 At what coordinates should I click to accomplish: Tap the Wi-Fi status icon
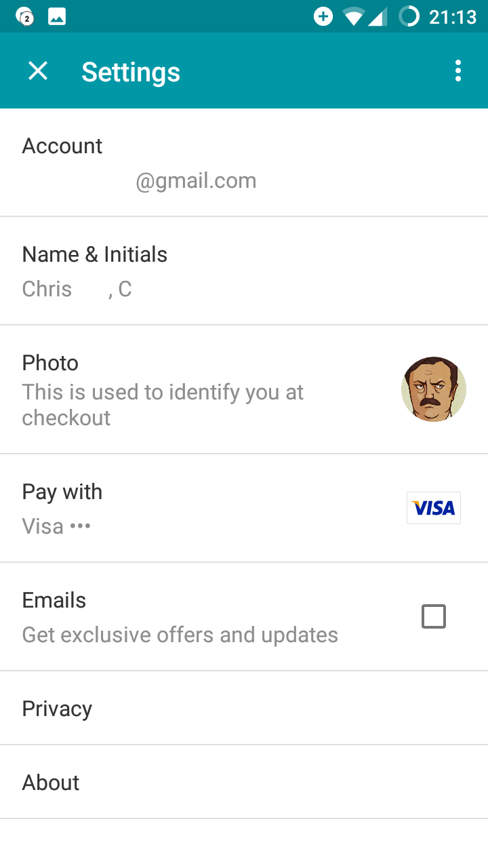click(x=353, y=16)
